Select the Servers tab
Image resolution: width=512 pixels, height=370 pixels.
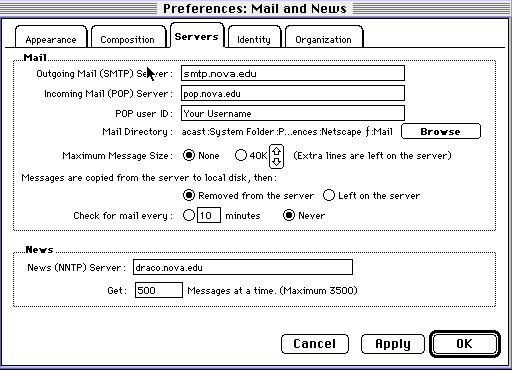coord(197,36)
